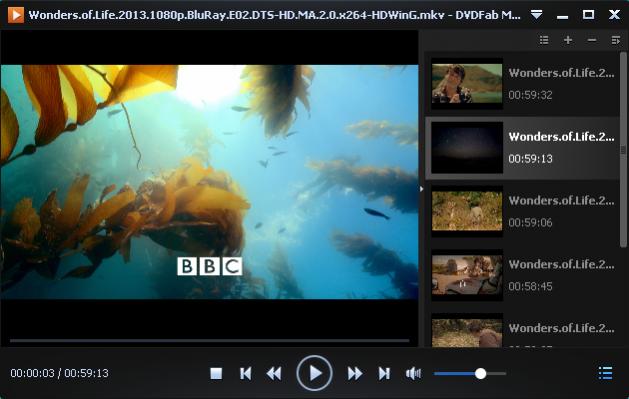Image resolution: width=629 pixels, height=399 pixels.
Task: Skip to the next file
Action: 384,374
